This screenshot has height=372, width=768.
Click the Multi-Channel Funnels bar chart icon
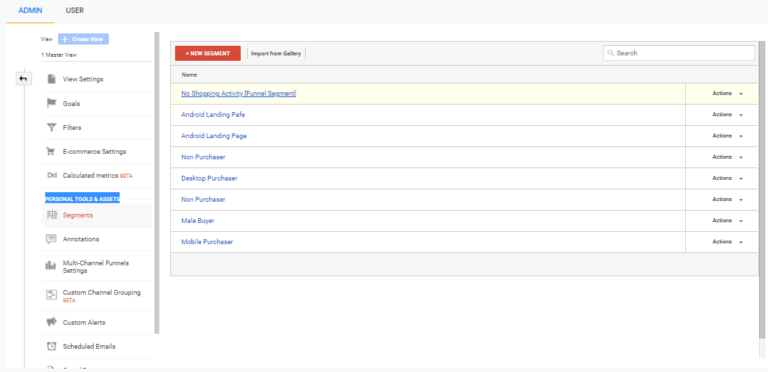[51, 266]
